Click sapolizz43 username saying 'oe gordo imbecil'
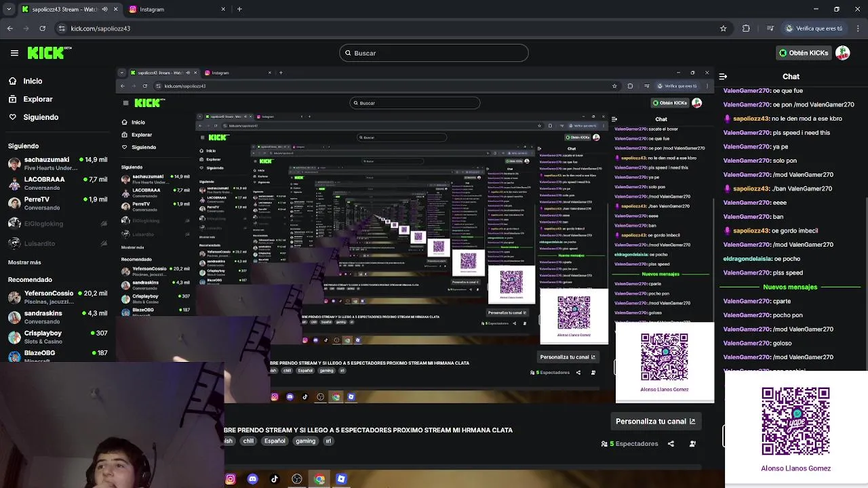This screenshot has height=488, width=868. [751, 230]
